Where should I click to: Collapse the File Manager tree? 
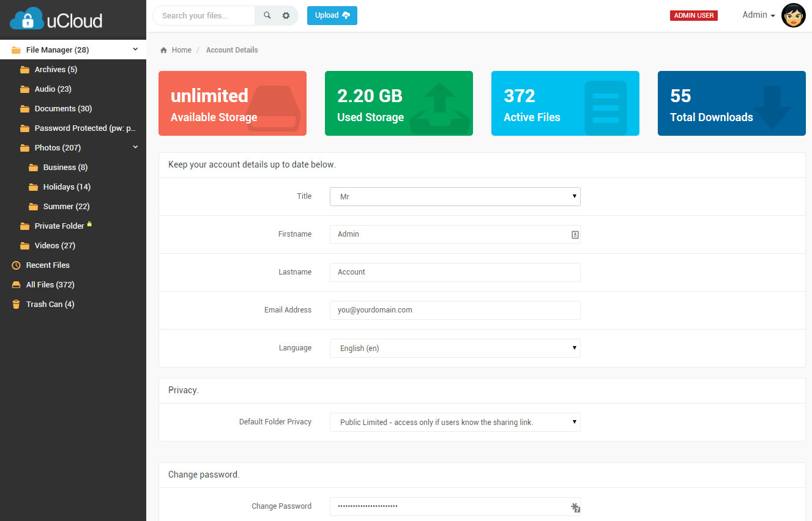135,50
